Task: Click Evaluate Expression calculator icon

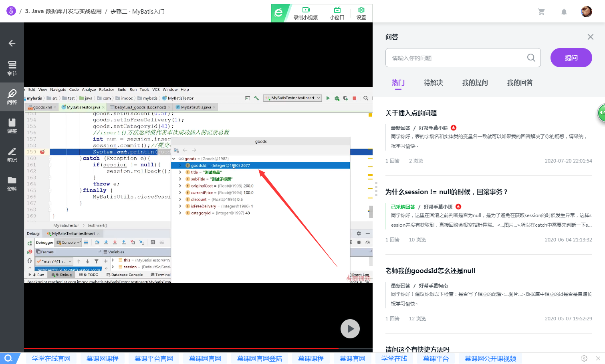Action: coord(153,242)
